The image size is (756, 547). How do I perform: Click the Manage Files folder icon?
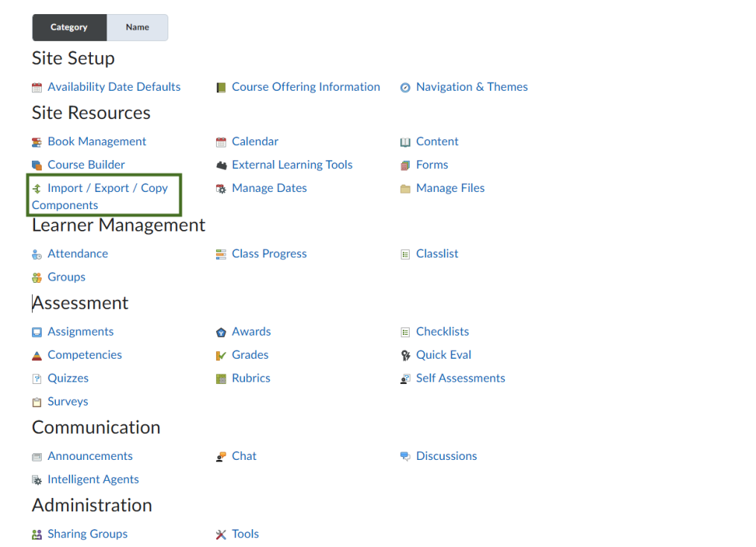click(x=405, y=188)
